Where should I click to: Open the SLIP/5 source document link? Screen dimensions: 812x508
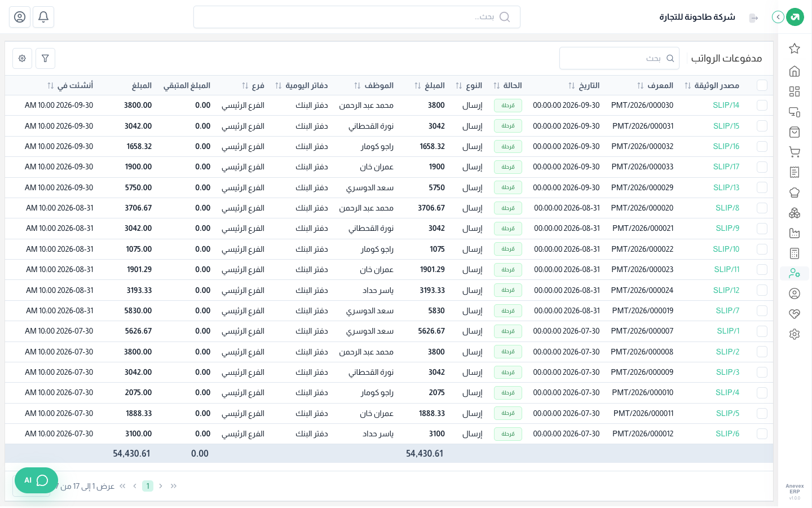click(x=727, y=413)
